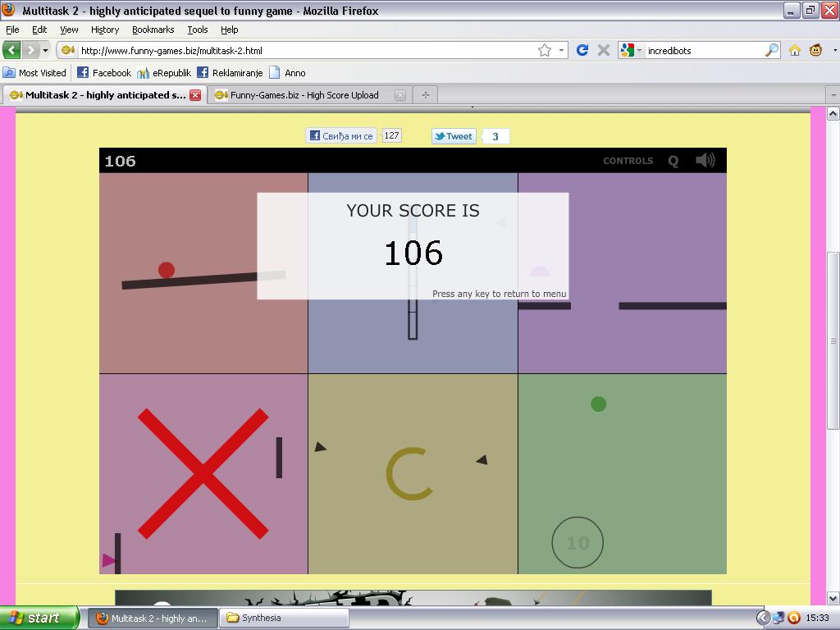The width and height of the screenshot is (840, 630).
Task: Click the network monitor tray icon
Action: tap(778, 618)
